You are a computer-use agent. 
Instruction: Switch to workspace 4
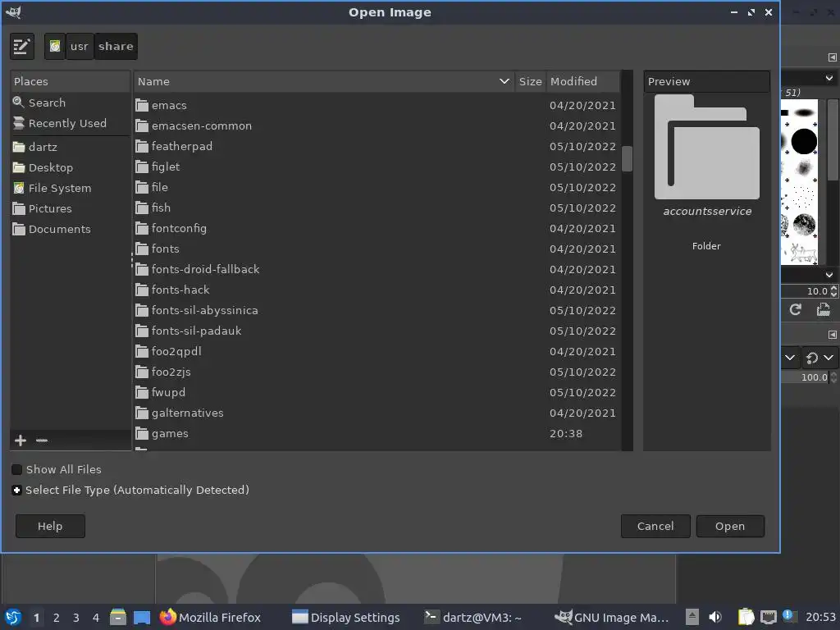[96, 618]
